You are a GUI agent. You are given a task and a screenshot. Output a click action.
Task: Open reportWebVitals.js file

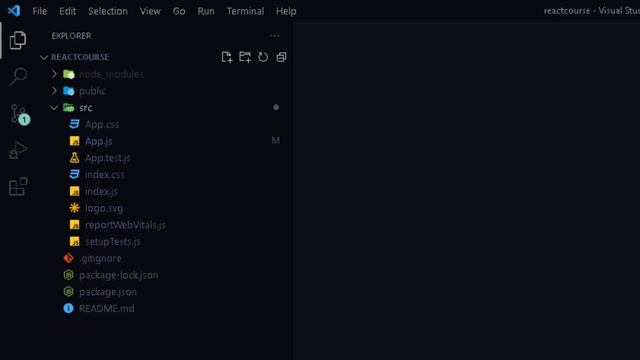point(125,225)
